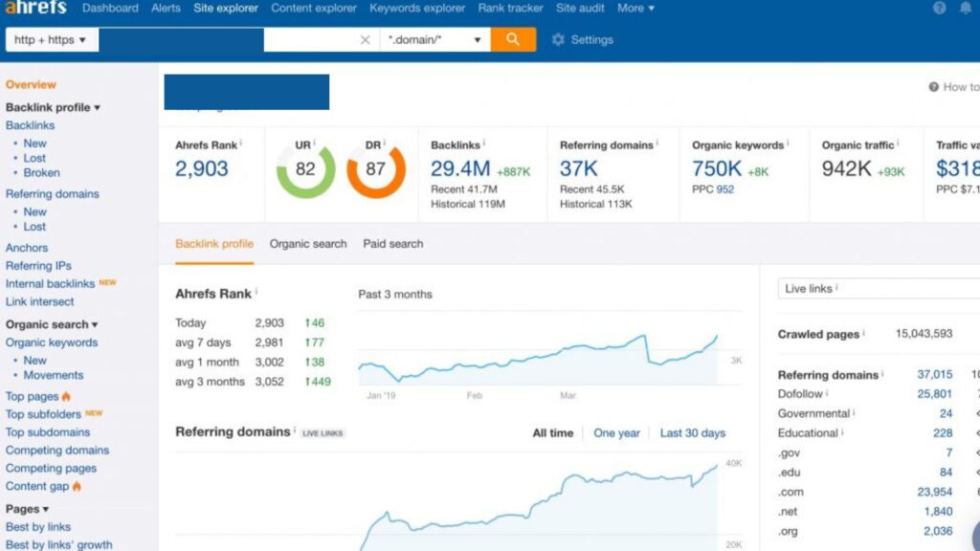Click the Dofollow 25,801 count
980x551 pixels.
pyautogui.click(x=935, y=393)
